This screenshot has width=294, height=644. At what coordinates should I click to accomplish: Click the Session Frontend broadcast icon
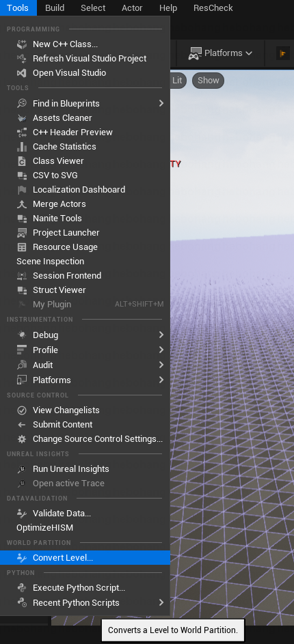22,276
